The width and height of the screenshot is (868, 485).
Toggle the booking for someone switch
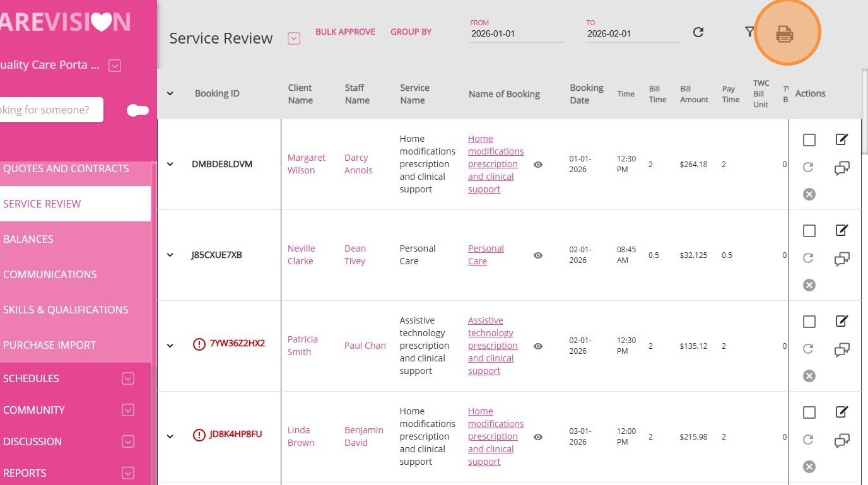click(x=138, y=110)
